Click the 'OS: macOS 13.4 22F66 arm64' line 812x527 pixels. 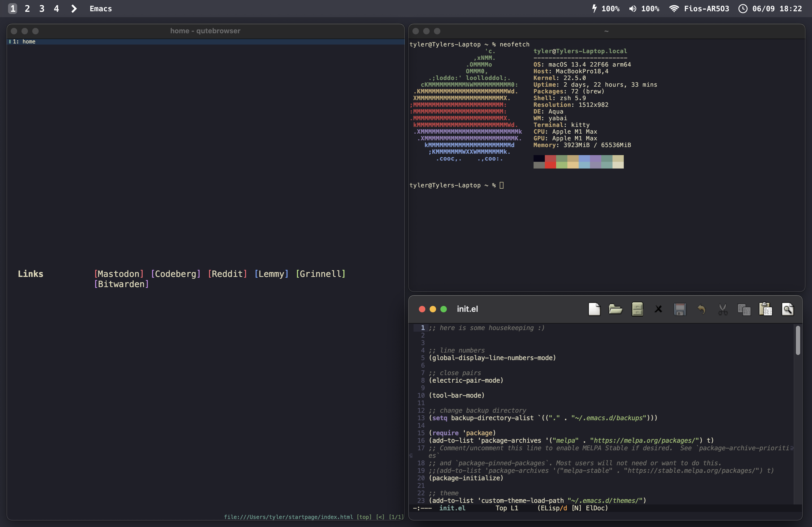(x=582, y=64)
